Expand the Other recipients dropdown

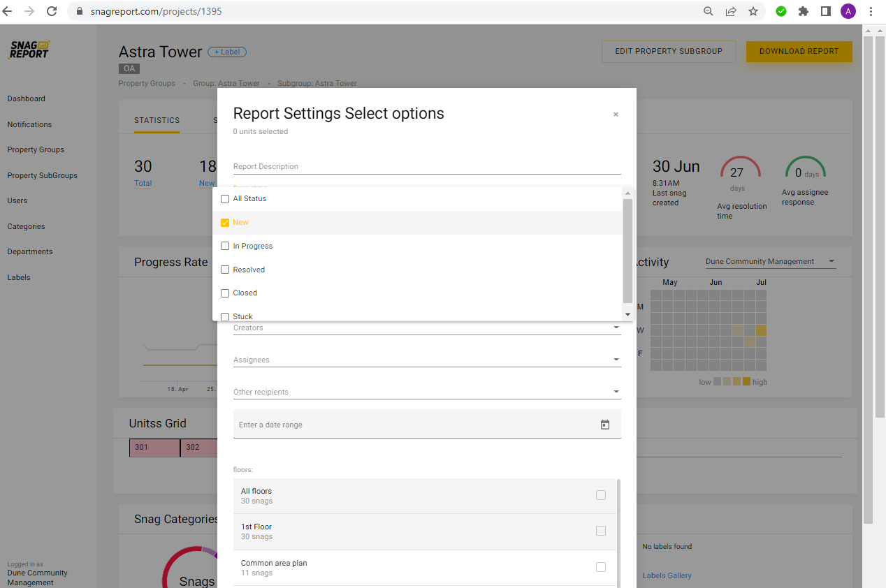tap(427, 392)
